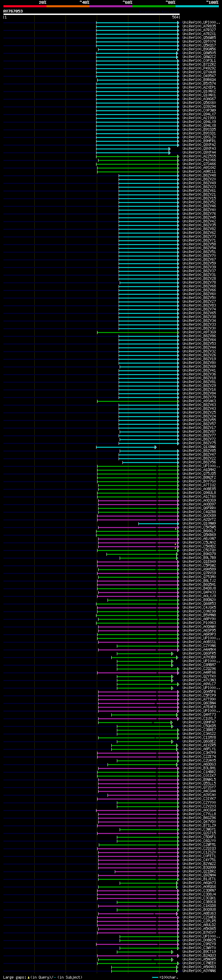Click the UniRef100_B8ZV56 label
222x980 pixels.
(199, 462)
